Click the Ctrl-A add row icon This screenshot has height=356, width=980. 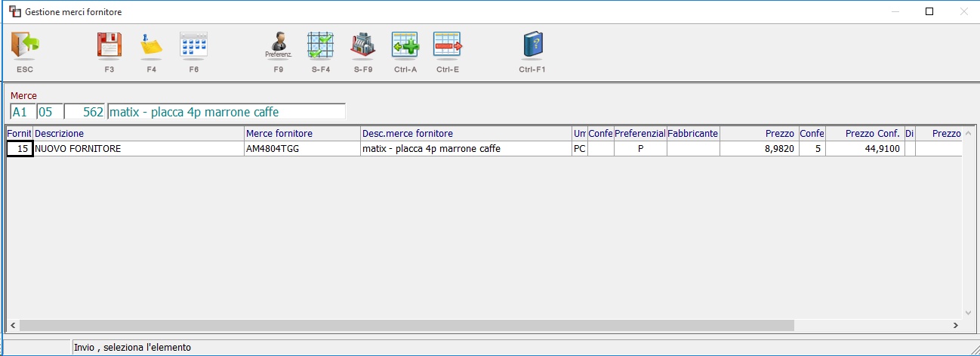point(405,45)
